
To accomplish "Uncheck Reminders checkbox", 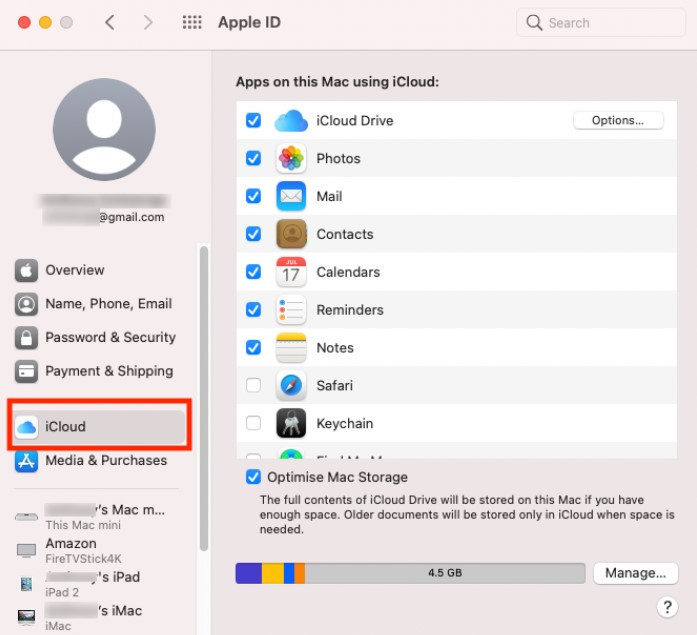I will pyautogui.click(x=253, y=309).
